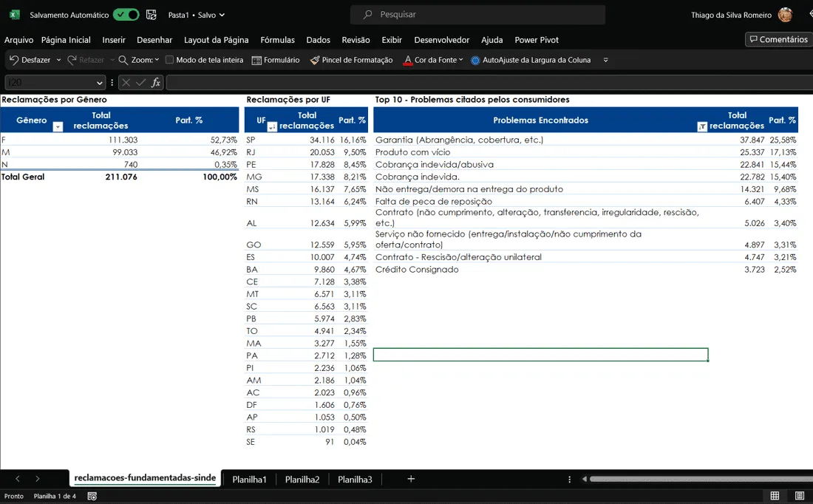This screenshot has width=813, height=504.
Task: Open the Formulário form icon
Action: [x=256, y=60]
